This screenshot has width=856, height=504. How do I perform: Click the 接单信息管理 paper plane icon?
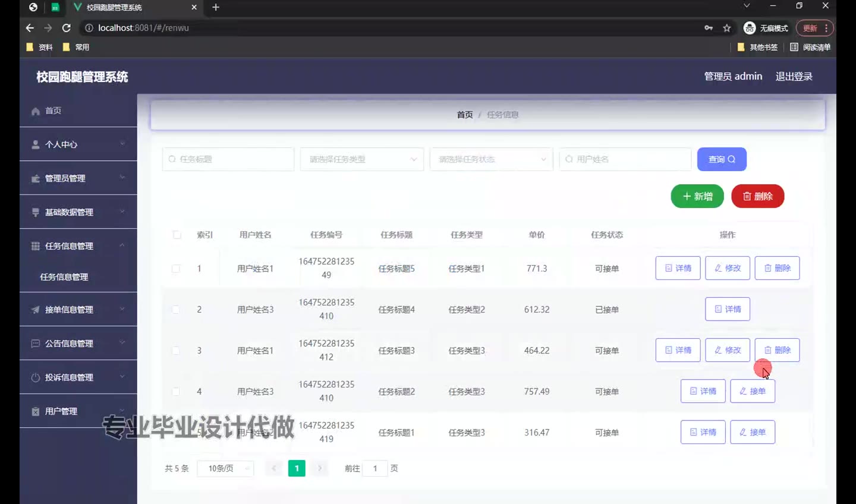pos(36,310)
